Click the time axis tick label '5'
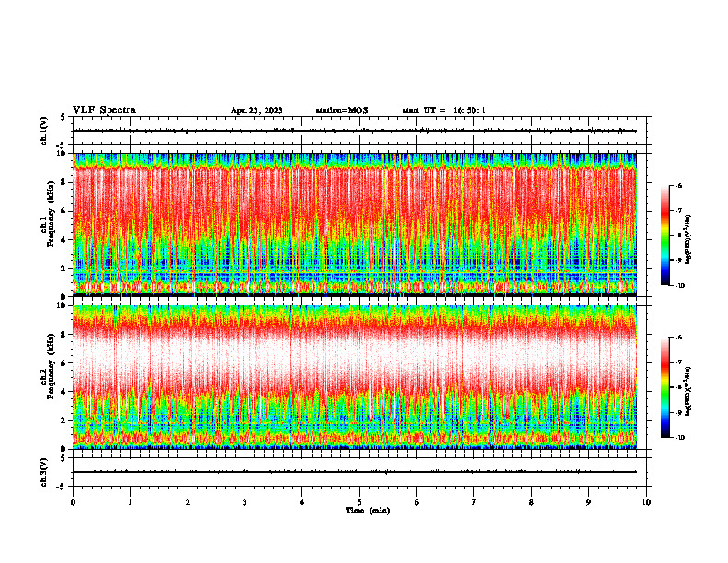The image size is (728, 563). tap(359, 502)
